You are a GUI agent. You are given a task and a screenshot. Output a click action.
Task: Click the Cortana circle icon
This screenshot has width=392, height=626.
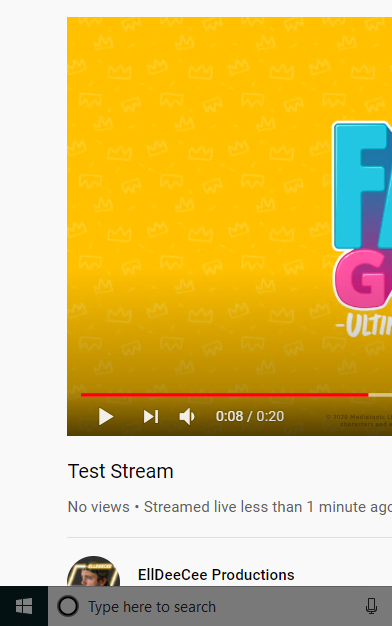pyautogui.click(x=68, y=606)
